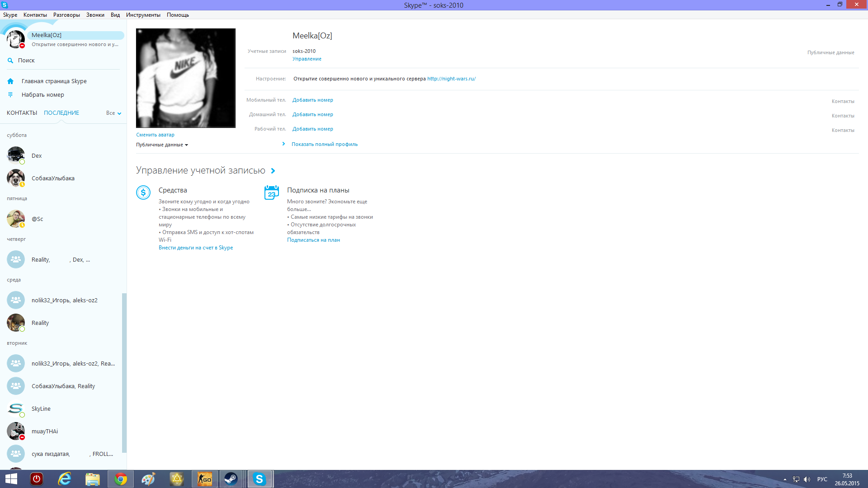
Task: Add a work phone number
Action: click(x=312, y=129)
